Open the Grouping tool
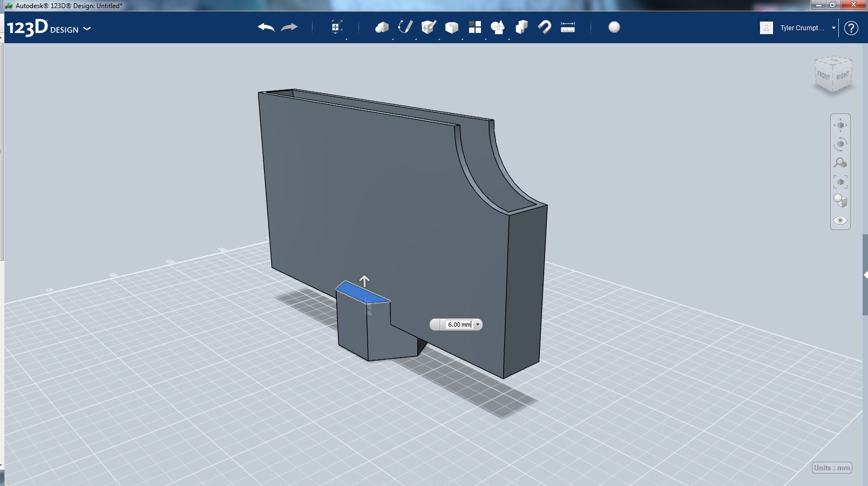The image size is (868, 486). (x=498, y=27)
